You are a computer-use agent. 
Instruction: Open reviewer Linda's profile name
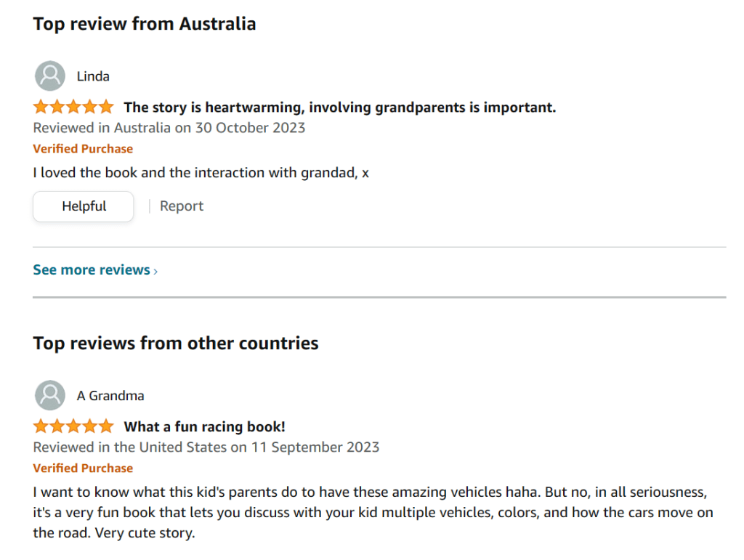pyautogui.click(x=93, y=76)
